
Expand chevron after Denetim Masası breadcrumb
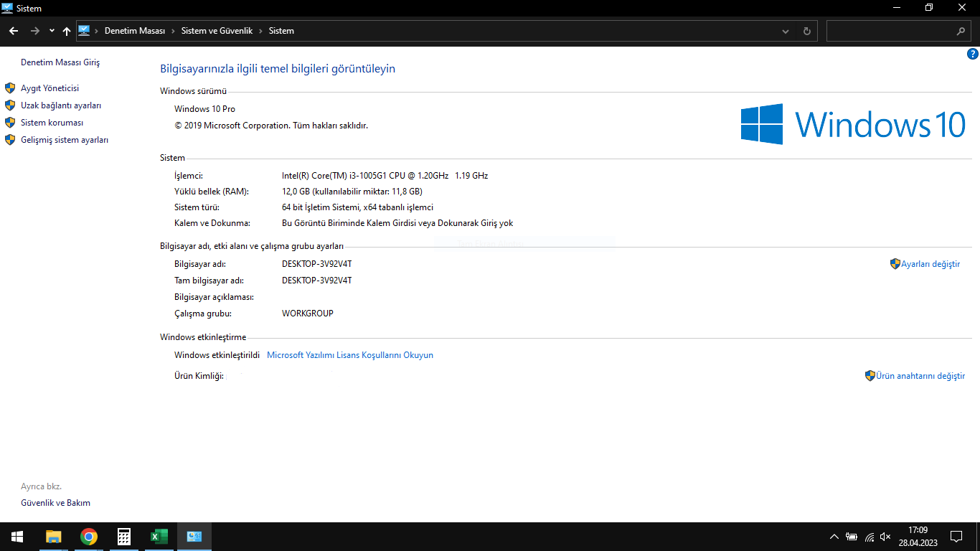click(173, 31)
